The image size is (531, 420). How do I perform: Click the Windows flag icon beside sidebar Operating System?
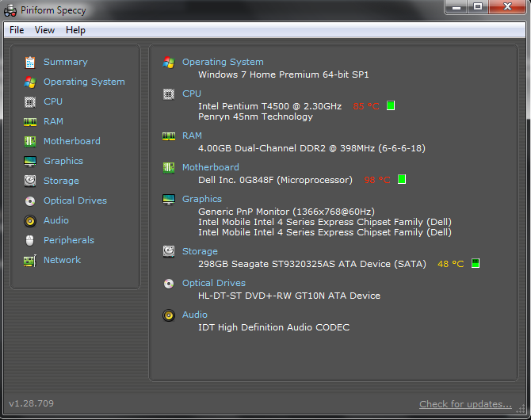[x=30, y=82]
